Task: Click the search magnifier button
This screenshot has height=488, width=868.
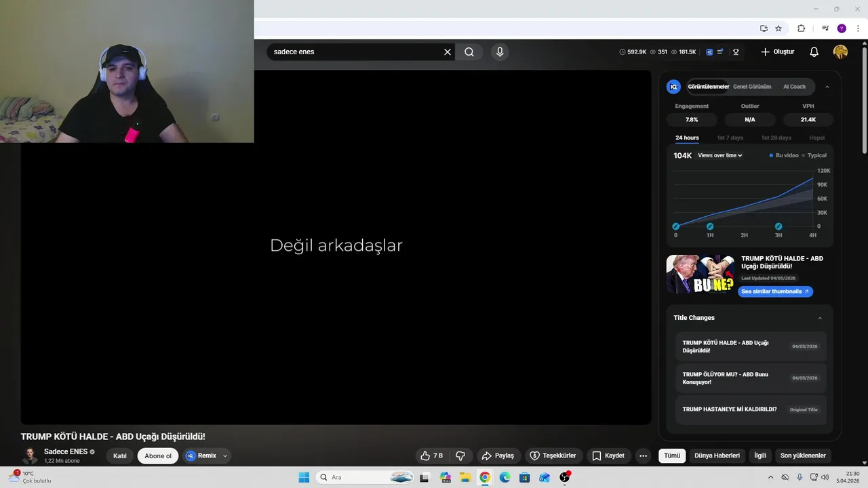Action: (x=469, y=52)
